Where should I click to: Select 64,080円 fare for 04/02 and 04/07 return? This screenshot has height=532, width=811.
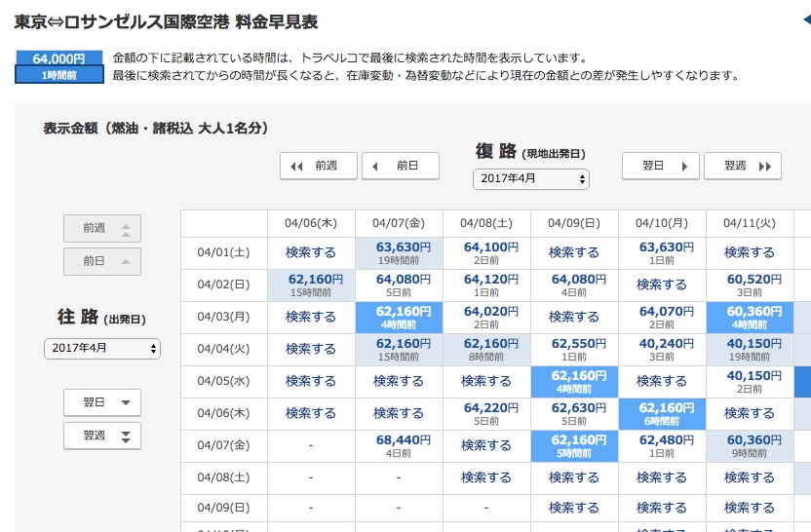[x=399, y=285]
